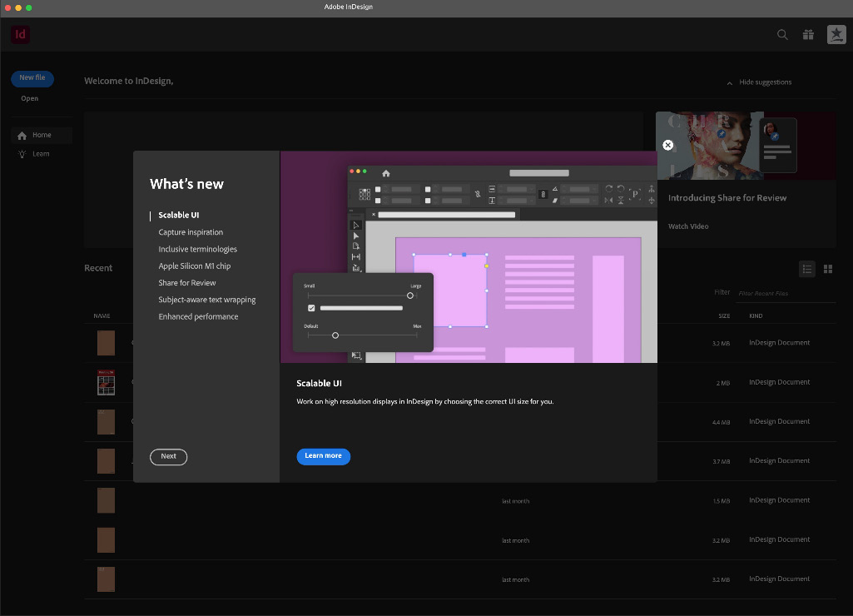
Task: Click the InDesign Id logo
Action: (x=20, y=35)
